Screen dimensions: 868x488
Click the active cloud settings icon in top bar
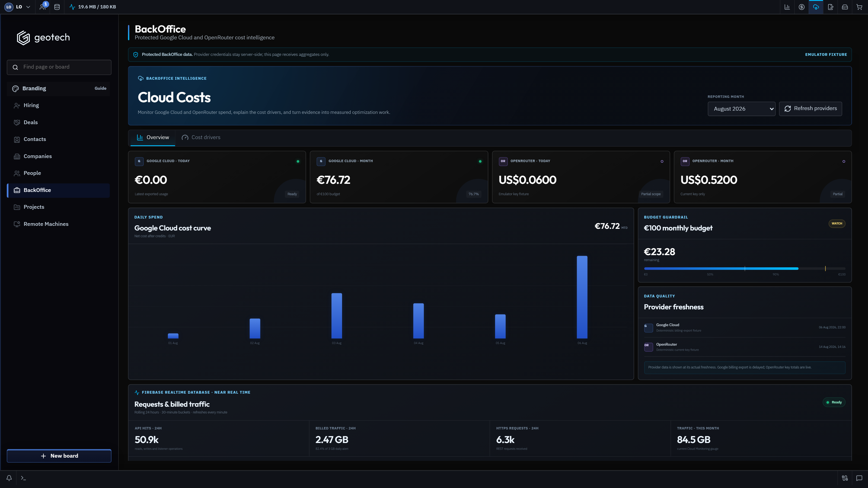tap(816, 7)
